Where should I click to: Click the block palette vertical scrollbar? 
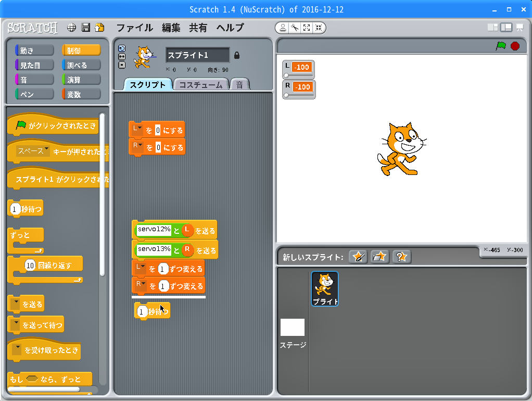coord(102,194)
